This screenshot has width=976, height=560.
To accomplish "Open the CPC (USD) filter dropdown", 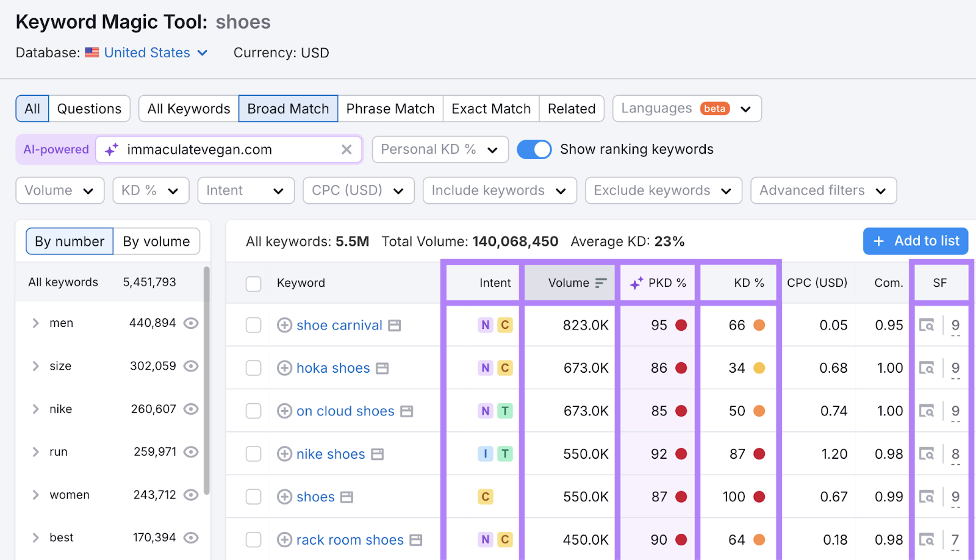I will tap(359, 190).
